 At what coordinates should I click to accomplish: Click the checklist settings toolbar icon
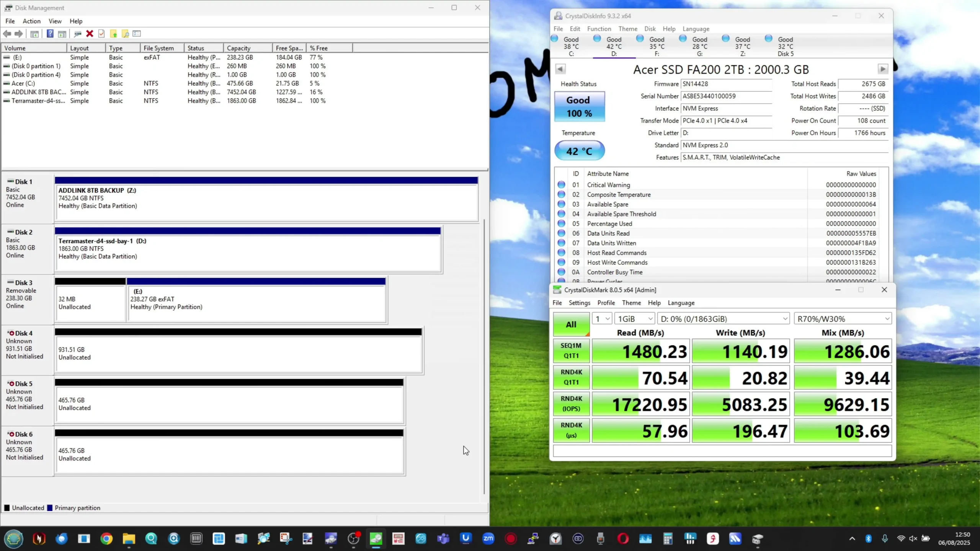click(x=137, y=34)
